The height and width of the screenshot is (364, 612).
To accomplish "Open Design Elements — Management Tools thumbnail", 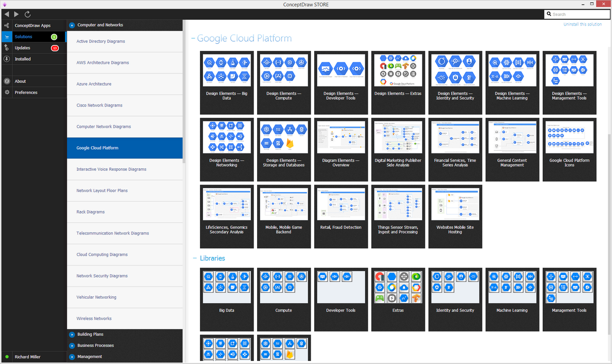I will (570, 83).
